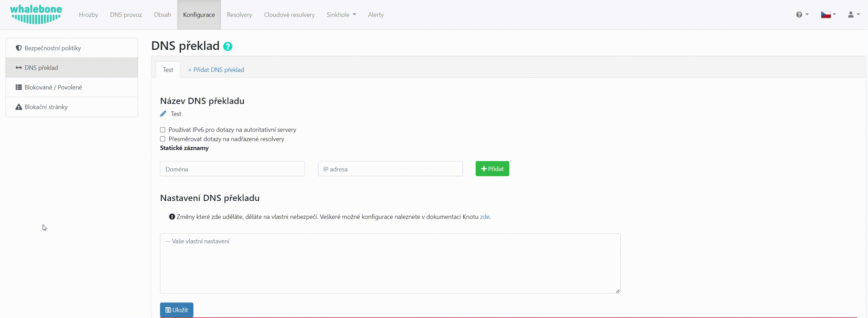Enable IPv6 for authoritative server queries
868x318 pixels.
point(162,130)
